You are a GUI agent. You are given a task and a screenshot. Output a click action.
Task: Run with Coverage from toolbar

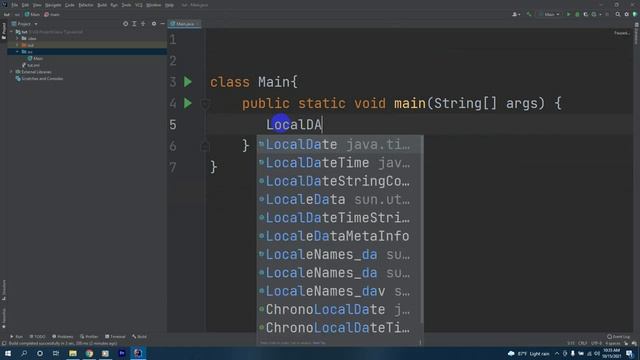click(586, 14)
